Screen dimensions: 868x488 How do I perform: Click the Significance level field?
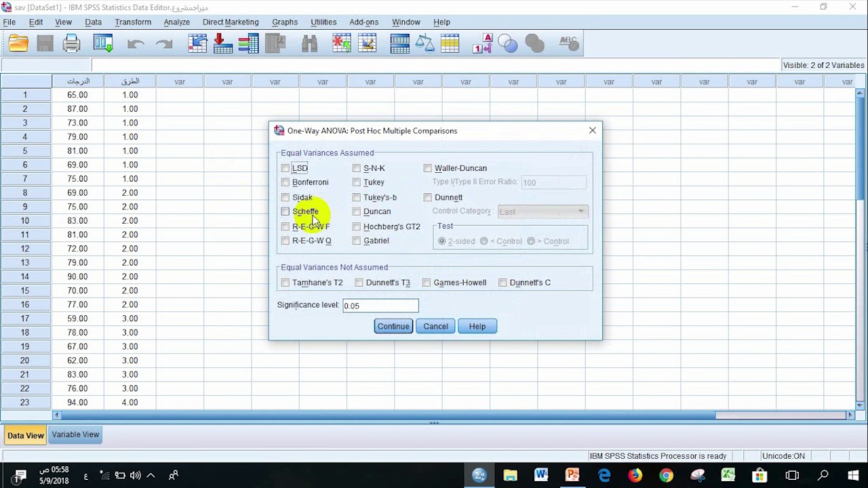[380, 306]
